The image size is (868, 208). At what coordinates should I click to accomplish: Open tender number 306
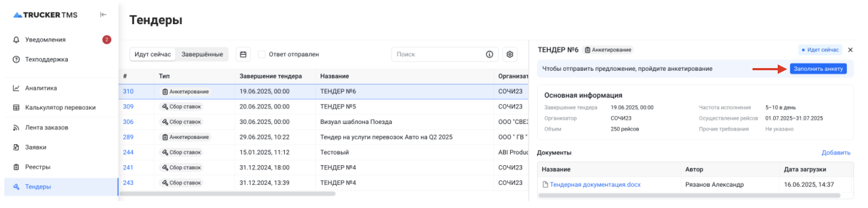pyautogui.click(x=128, y=122)
